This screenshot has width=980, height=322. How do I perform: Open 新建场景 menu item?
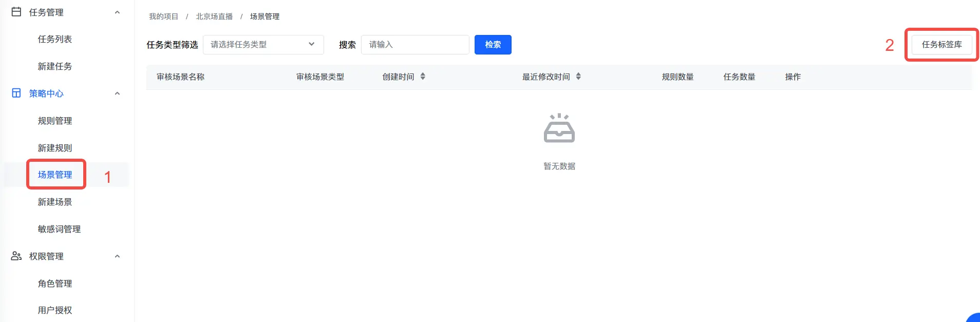[x=55, y=202]
